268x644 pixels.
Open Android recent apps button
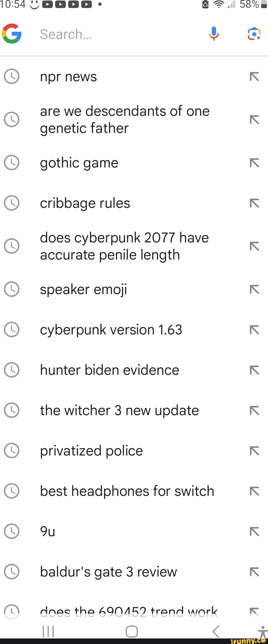pyautogui.click(x=48, y=632)
